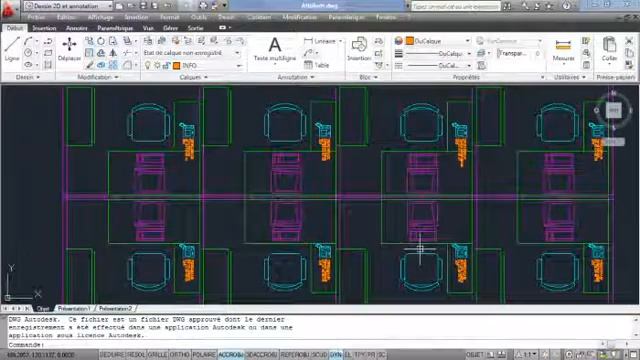Click the search binoculars icon
Screen dimensions: 640x360
(x=507, y=6)
